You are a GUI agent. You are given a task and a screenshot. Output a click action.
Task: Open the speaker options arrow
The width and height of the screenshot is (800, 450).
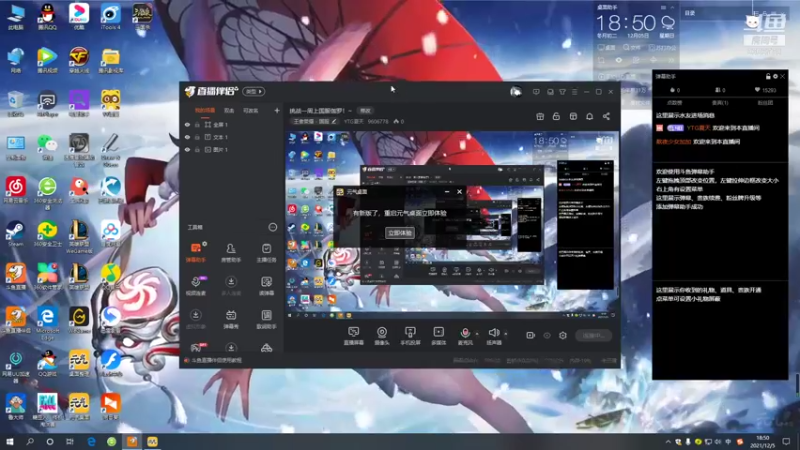pyautogui.click(x=506, y=334)
